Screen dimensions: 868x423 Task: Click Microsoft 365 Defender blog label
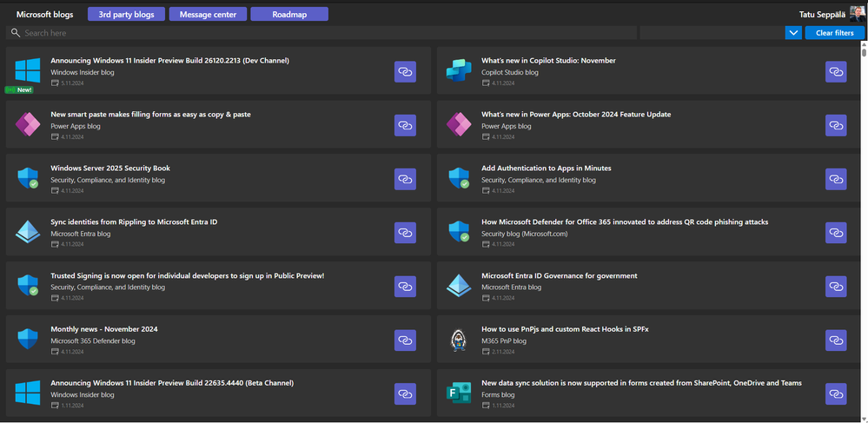point(93,341)
